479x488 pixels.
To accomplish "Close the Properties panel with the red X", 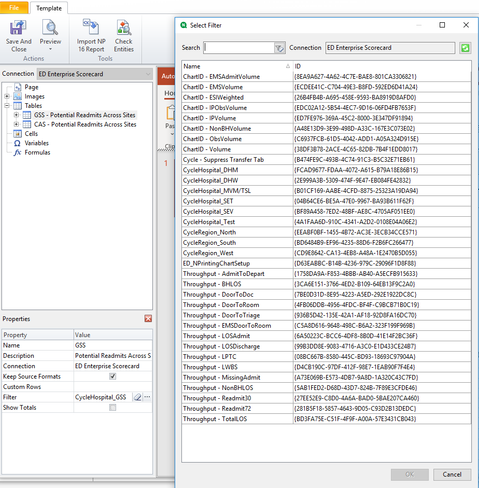I will [x=148, y=319].
